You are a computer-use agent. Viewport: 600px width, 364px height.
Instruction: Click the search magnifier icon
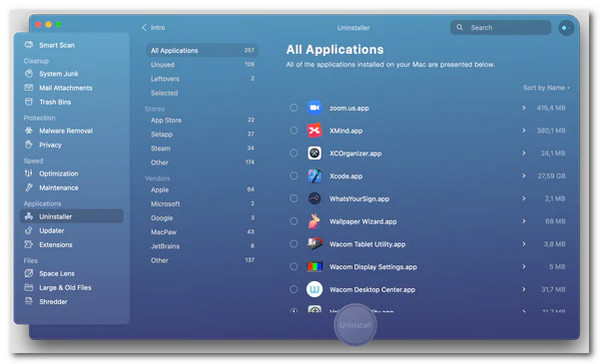[460, 28]
